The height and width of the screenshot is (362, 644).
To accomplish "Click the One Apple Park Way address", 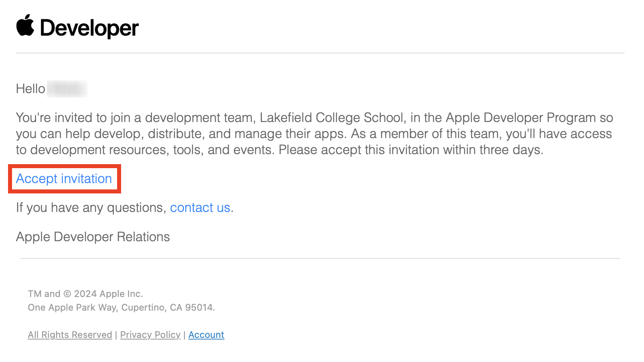I will pyautogui.click(x=121, y=307).
